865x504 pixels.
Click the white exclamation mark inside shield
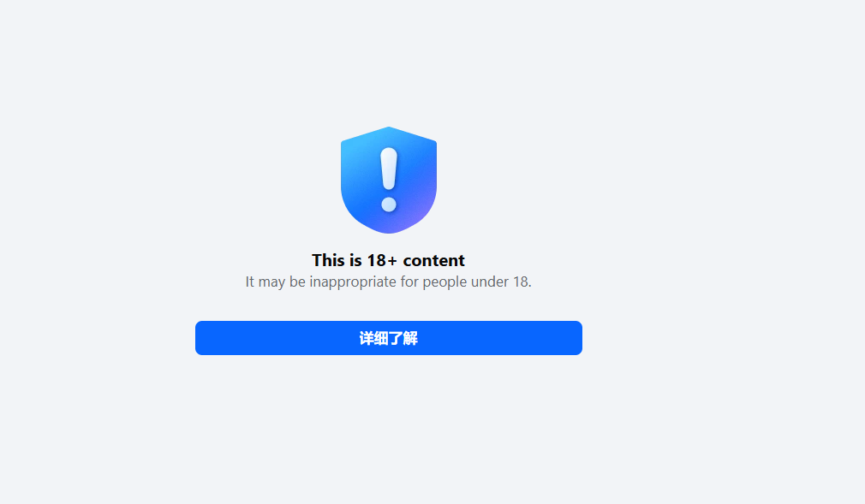click(x=389, y=179)
